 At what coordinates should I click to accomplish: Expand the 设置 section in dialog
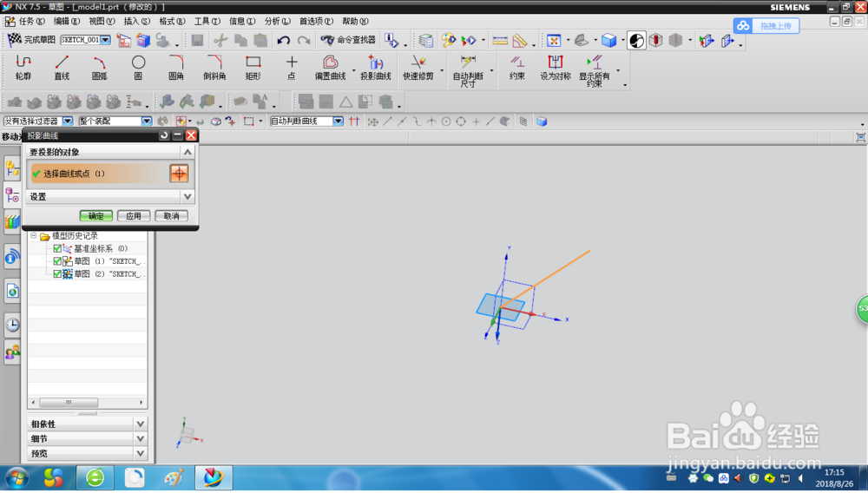coord(187,196)
